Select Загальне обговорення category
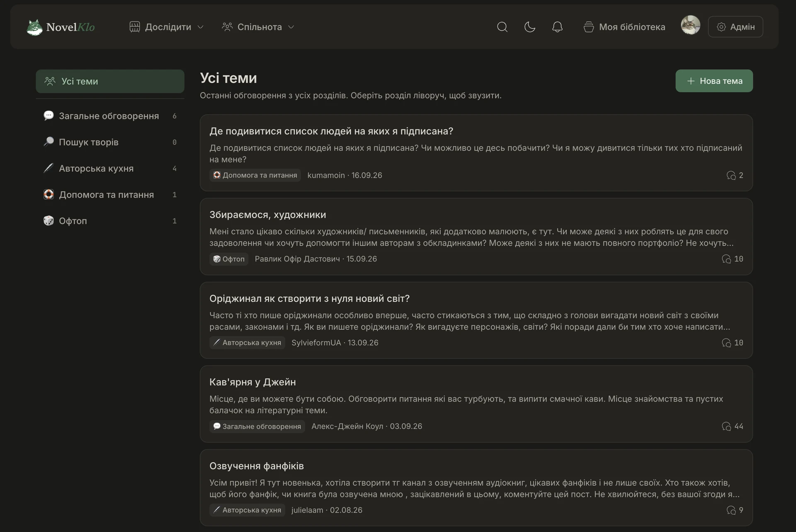Viewport: 796px width, 532px height. [110, 116]
